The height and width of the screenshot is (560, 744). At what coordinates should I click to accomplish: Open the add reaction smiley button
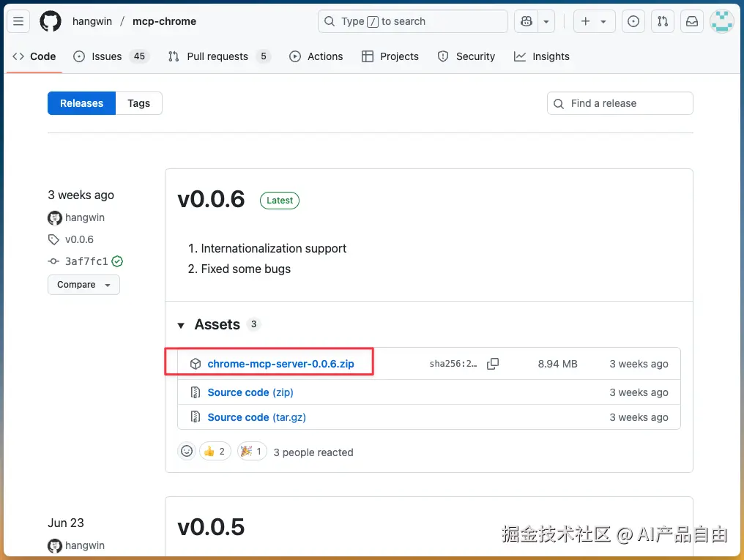[x=187, y=451]
